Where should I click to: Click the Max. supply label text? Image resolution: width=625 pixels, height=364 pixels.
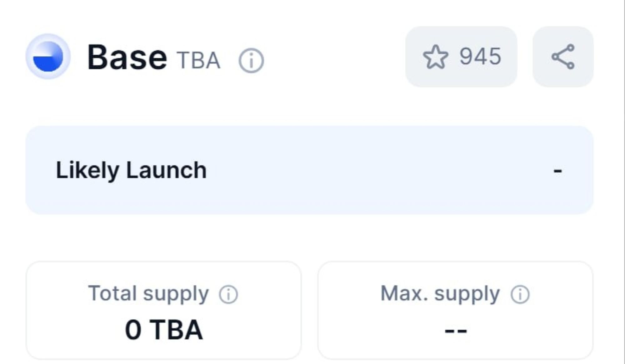tap(440, 294)
